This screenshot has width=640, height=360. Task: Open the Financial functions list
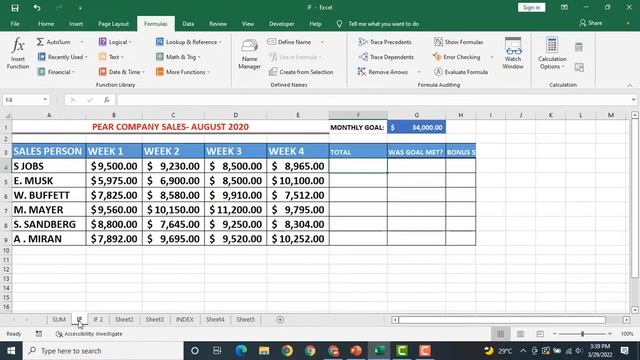tap(56, 72)
